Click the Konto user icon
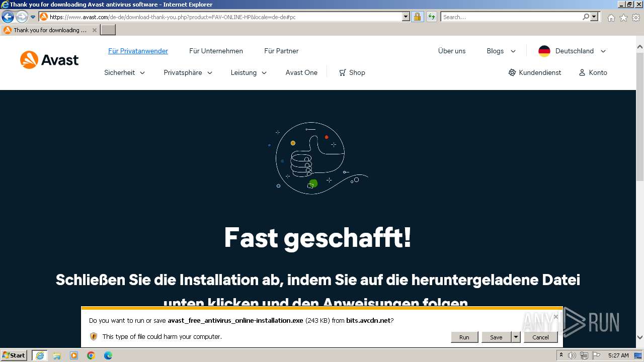The height and width of the screenshot is (362, 644). click(582, 72)
